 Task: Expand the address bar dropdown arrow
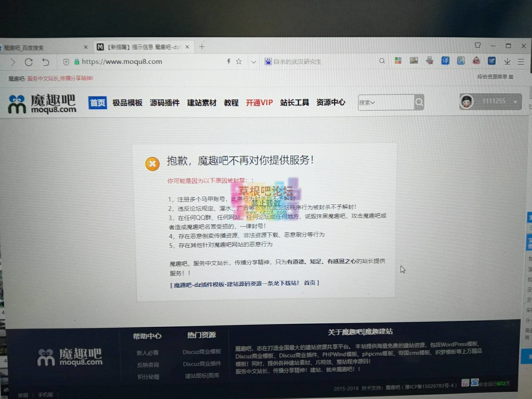point(253,62)
